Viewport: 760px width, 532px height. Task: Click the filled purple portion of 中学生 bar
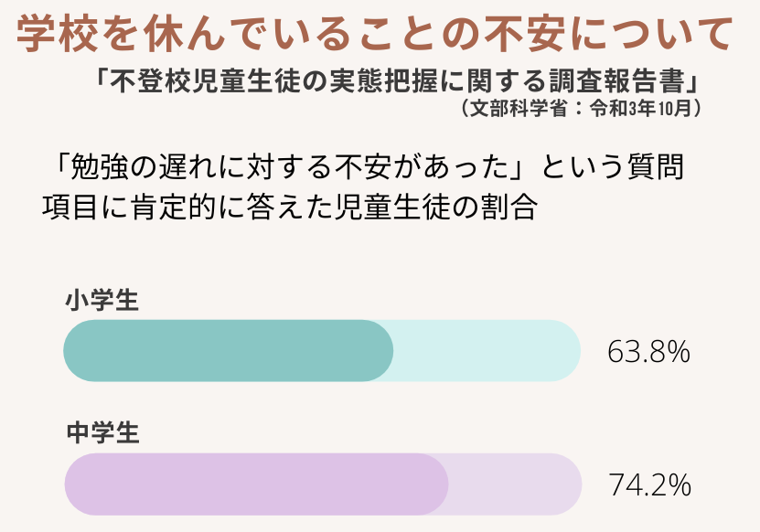(x=256, y=484)
